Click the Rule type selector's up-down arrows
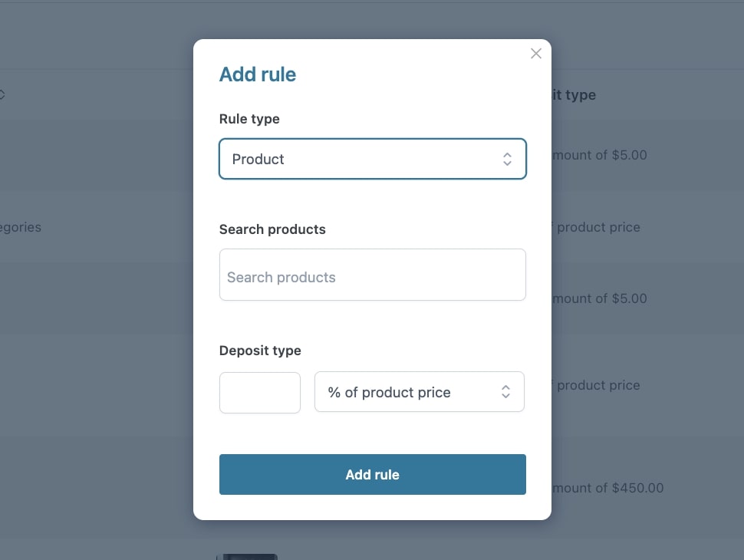This screenshot has width=744, height=560. coord(507,159)
